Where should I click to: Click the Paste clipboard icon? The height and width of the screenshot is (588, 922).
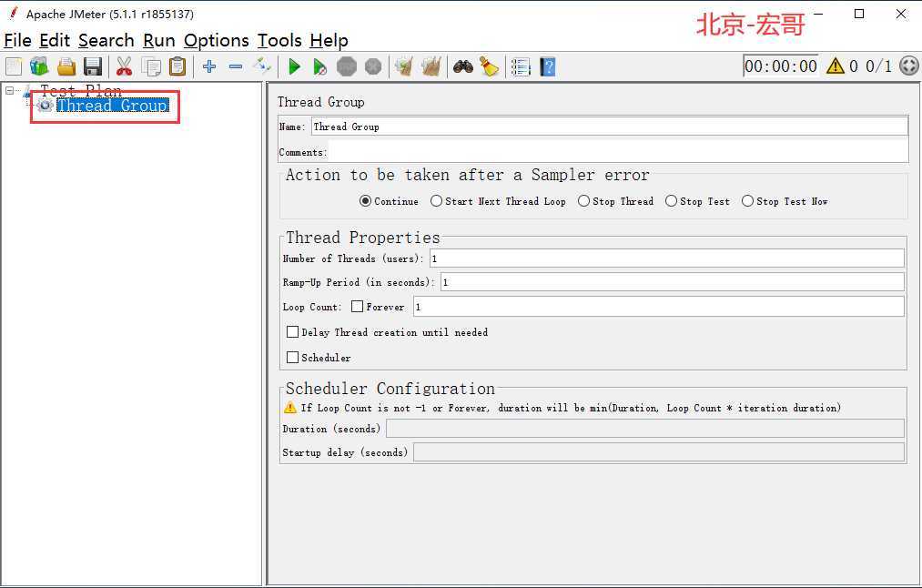coord(177,66)
